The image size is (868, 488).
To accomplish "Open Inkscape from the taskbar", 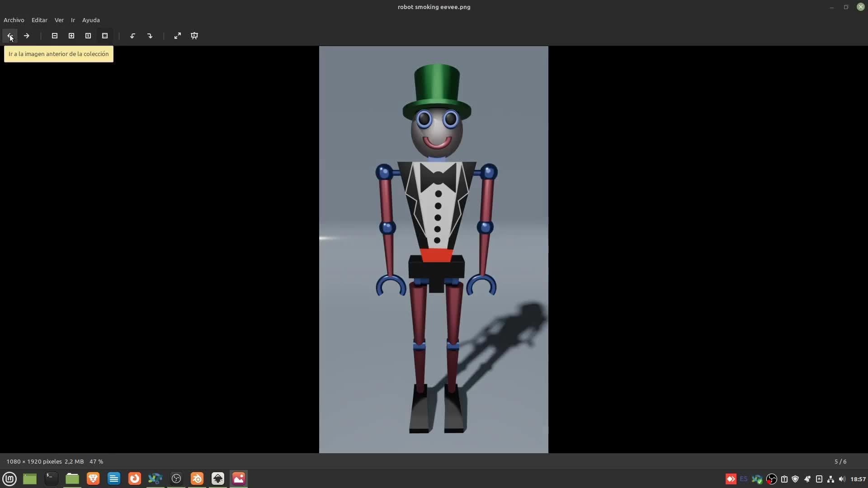I will point(218,479).
